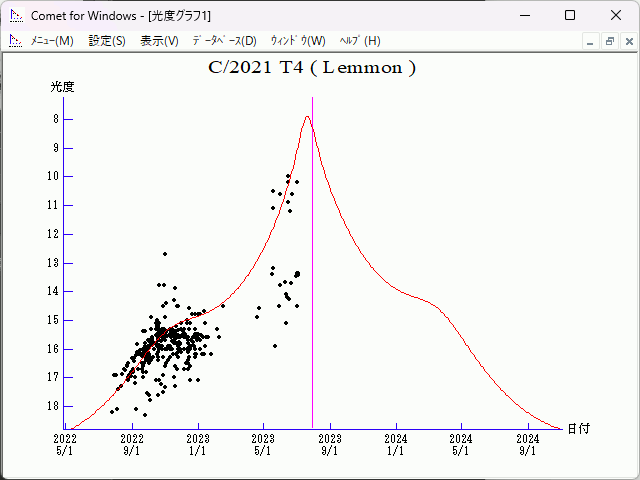
Task: Click the window title 'Comet for Windows - [光度グラフ1]'
Action: 121,16
